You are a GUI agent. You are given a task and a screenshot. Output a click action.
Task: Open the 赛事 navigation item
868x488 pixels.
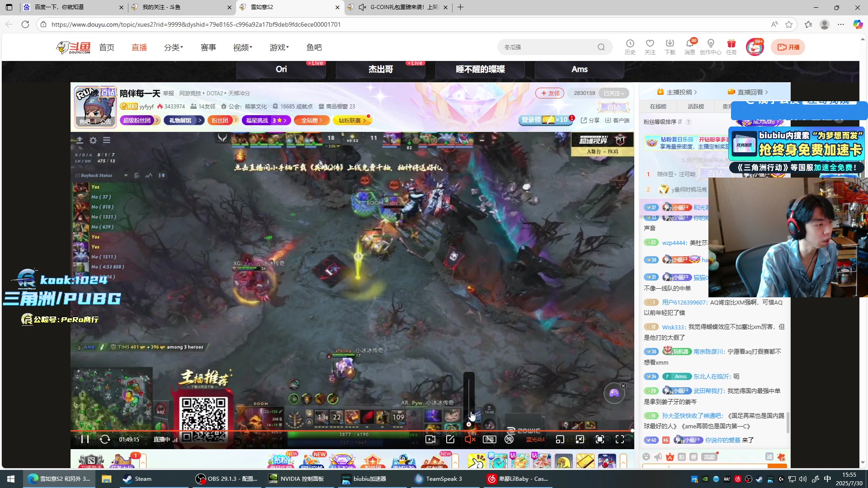point(208,47)
